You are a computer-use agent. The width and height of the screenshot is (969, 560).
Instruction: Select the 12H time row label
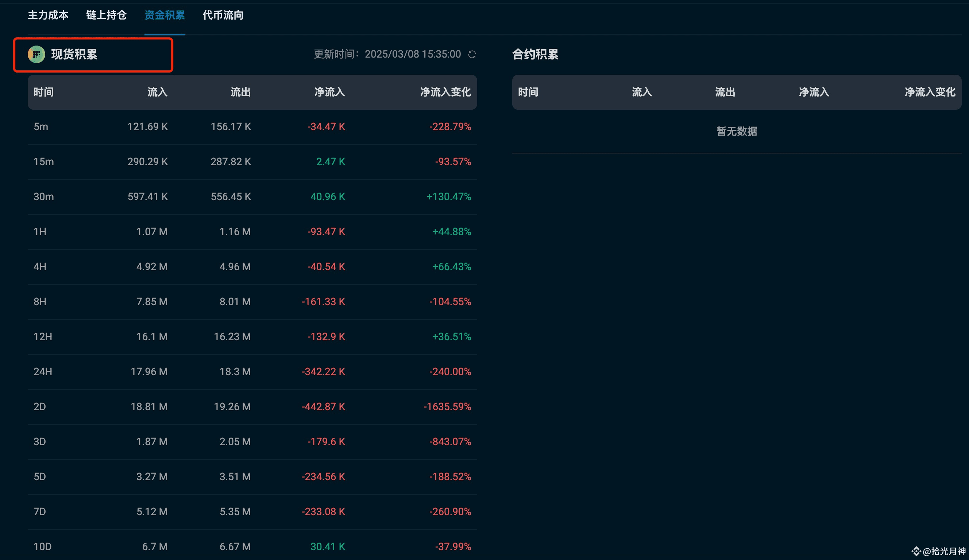43,336
